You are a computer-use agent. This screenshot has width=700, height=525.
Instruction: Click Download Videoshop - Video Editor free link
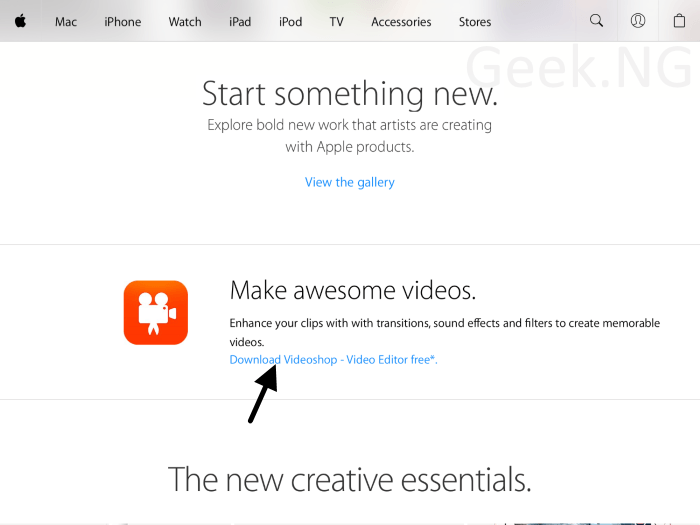333,359
